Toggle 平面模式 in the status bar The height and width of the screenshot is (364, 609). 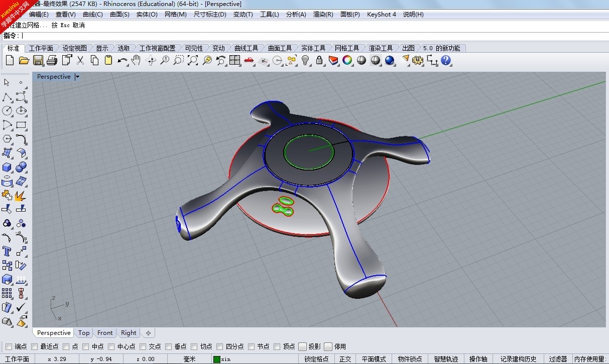(x=374, y=359)
